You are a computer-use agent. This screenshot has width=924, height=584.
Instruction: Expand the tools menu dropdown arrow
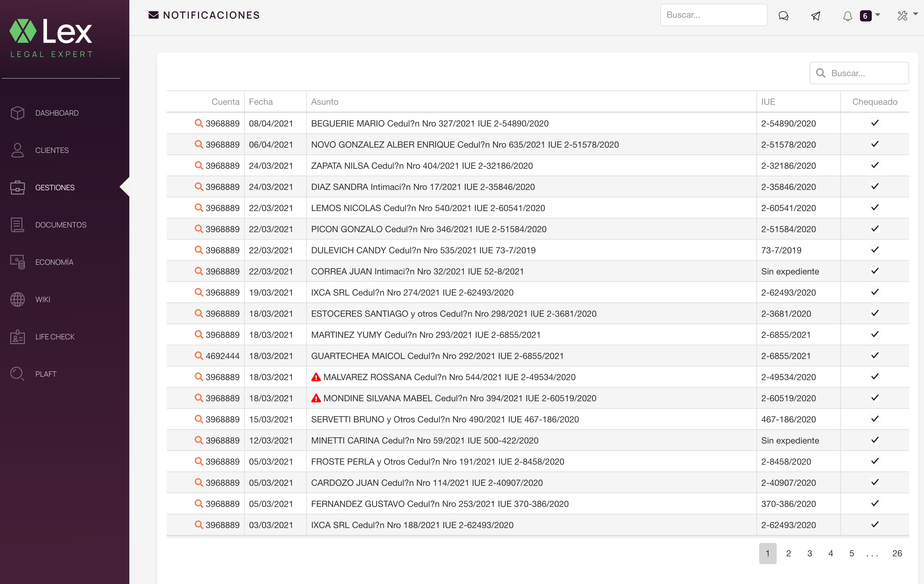pos(916,14)
